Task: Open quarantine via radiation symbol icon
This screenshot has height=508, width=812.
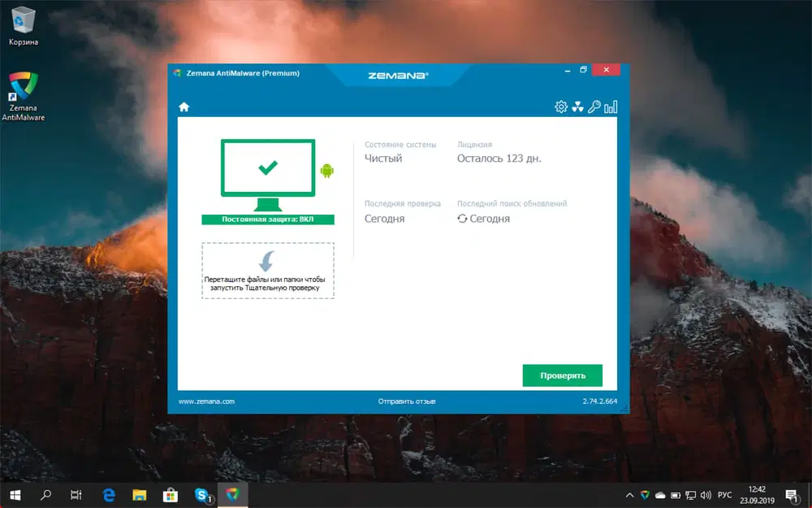Action: (578, 106)
